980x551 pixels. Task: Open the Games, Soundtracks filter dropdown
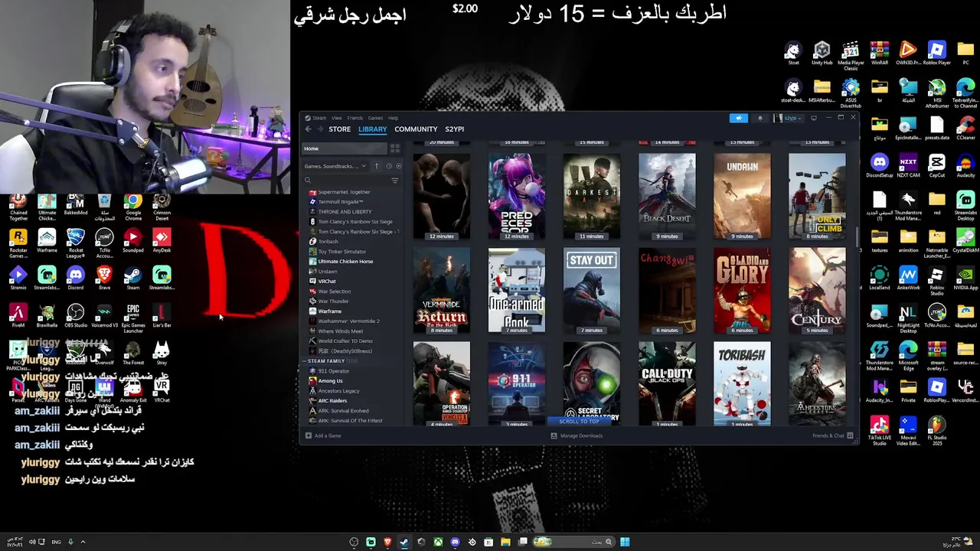click(335, 166)
